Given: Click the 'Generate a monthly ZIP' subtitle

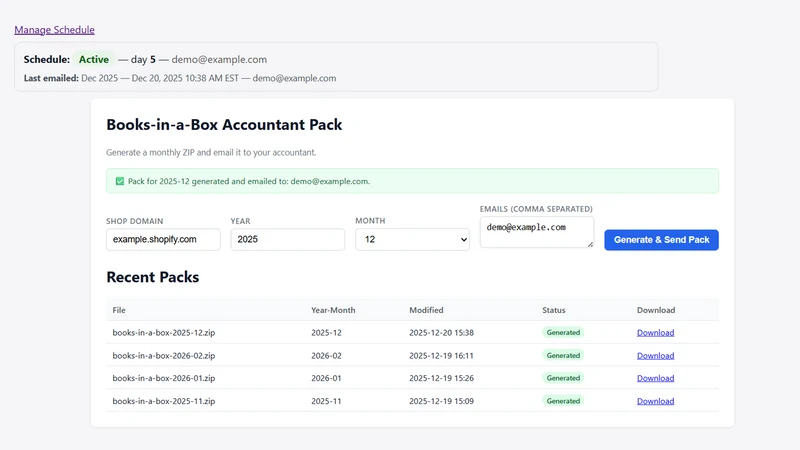Looking at the screenshot, I should (211, 153).
